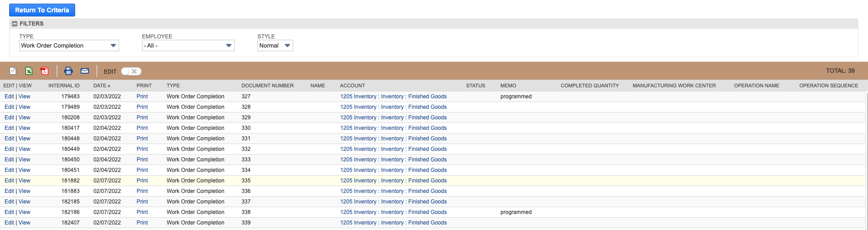Sort by the ACCOUNT column header

353,86
